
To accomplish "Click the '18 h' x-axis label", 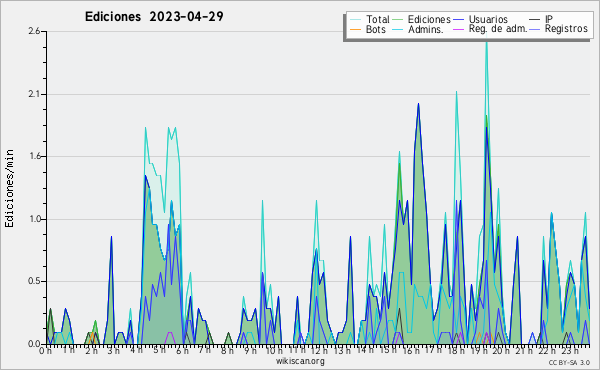I will click(x=456, y=351).
